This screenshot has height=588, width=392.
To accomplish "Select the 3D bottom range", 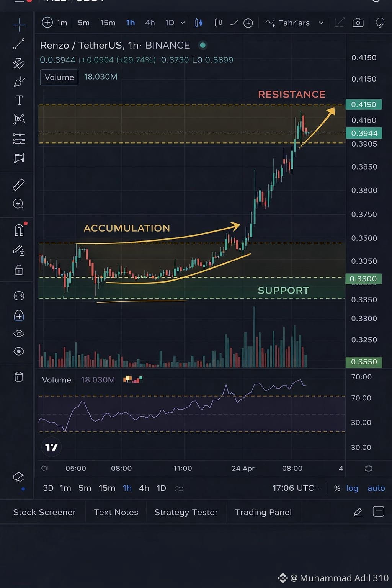I will click(x=48, y=488).
